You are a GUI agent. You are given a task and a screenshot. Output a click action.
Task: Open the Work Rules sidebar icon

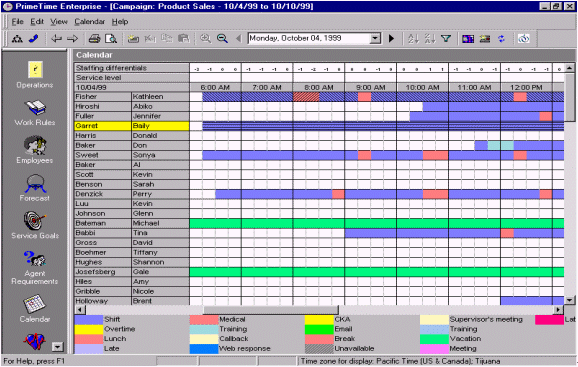coord(35,108)
